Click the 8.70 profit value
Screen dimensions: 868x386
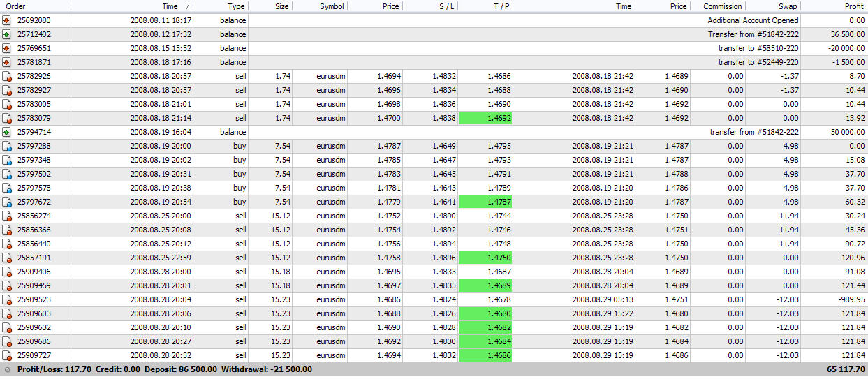858,76
